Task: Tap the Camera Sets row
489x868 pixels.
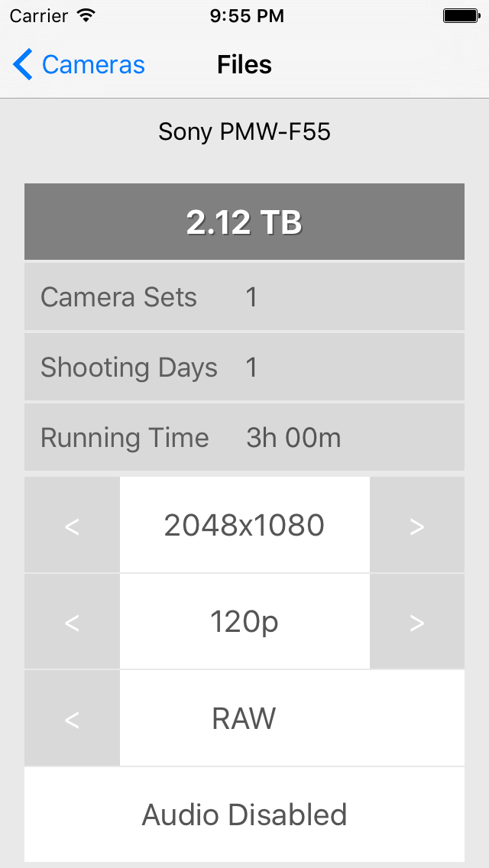Action: [x=244, y=296]
